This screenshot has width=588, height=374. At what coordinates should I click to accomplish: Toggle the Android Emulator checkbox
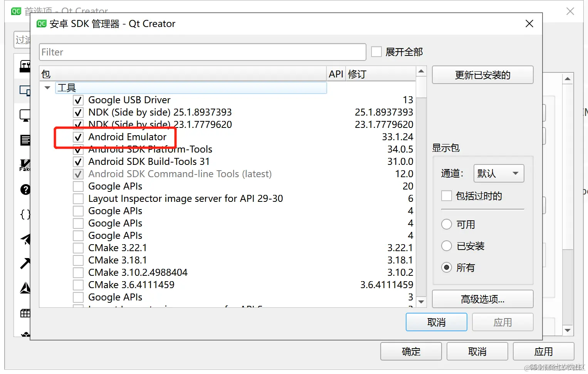[x=78, y=137]
